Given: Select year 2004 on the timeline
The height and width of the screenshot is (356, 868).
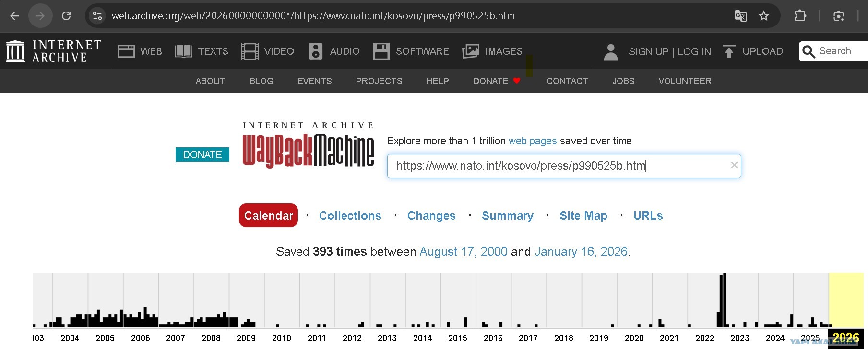Looking at the screenshot, I should point(70,338).
